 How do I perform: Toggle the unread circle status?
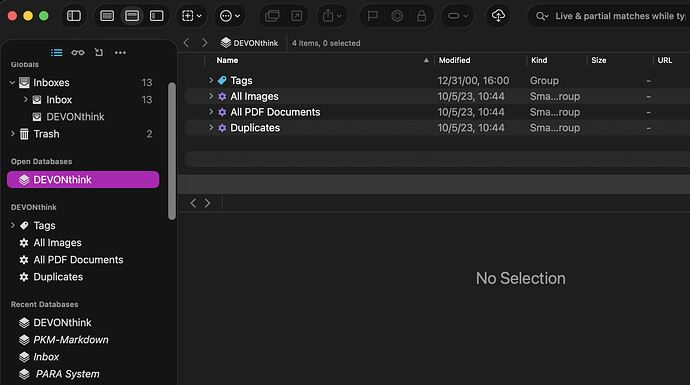click(x=397, y=16)
